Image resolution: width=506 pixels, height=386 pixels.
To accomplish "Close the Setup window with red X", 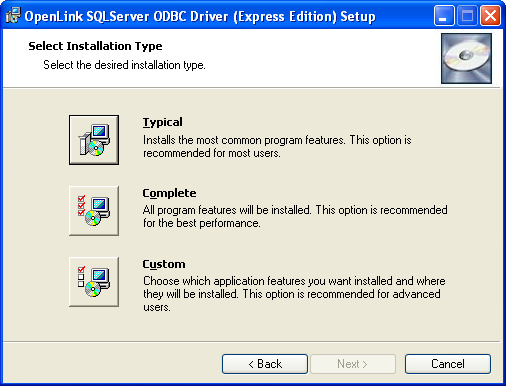I will 490,16.
